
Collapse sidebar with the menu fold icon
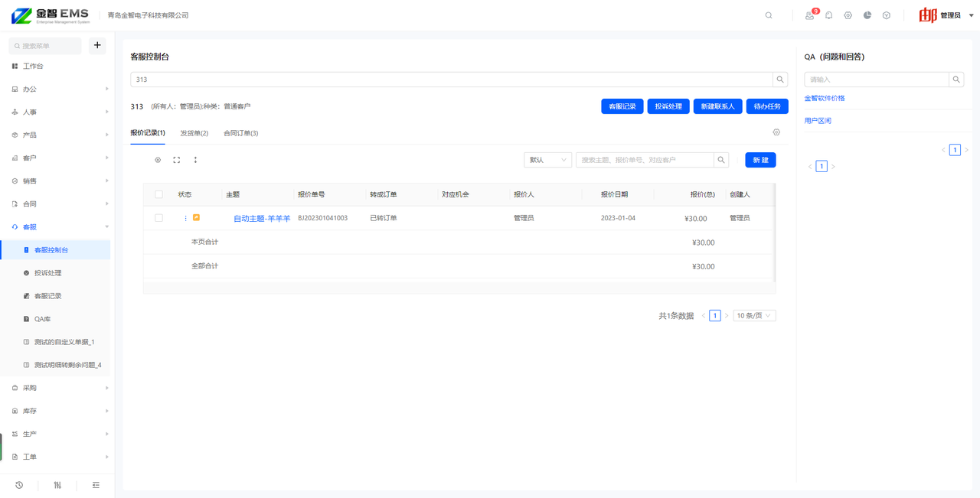(96, 485)
